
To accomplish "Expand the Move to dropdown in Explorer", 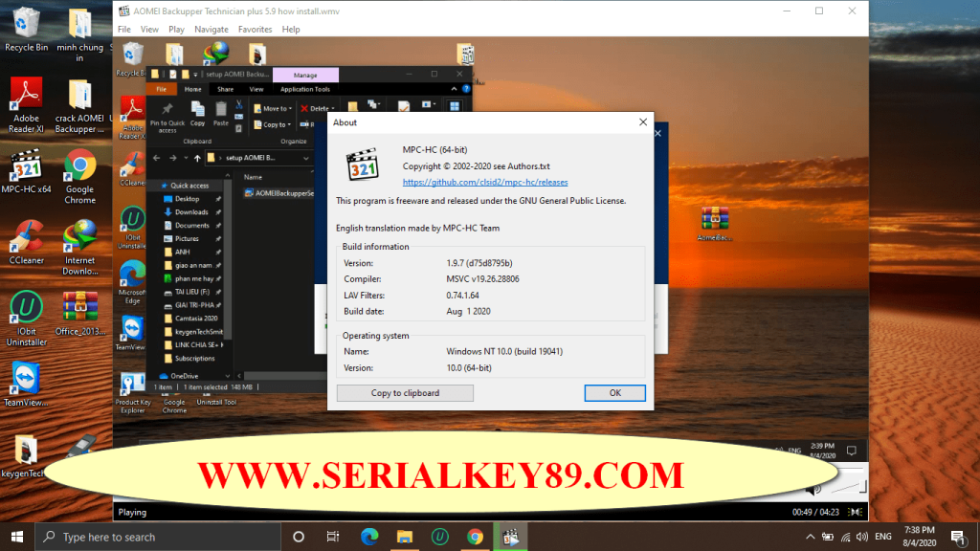I will pos(290,108).
